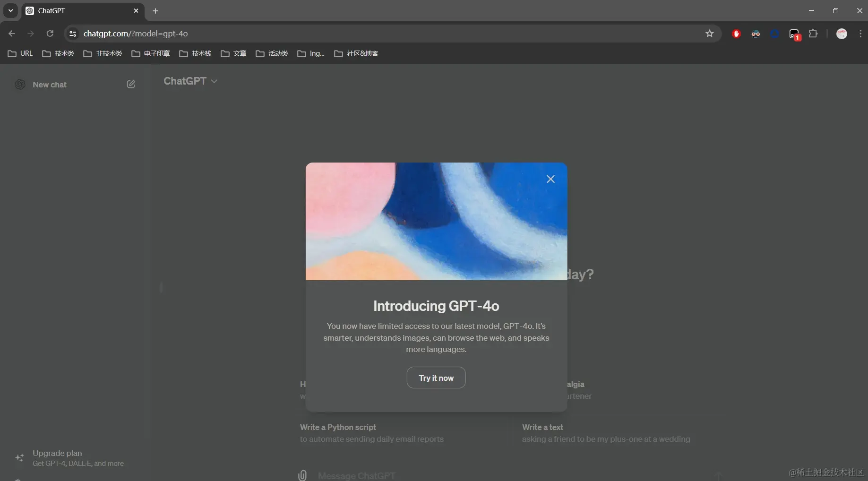Open the 文章 bookmarks folder
Image resolution: width=868 pixels, height=481 pixels.
(x=233, y=53)
